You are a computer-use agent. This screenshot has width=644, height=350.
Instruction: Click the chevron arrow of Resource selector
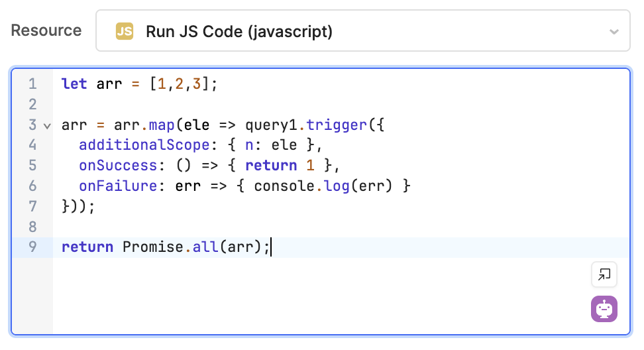[614, 32]
